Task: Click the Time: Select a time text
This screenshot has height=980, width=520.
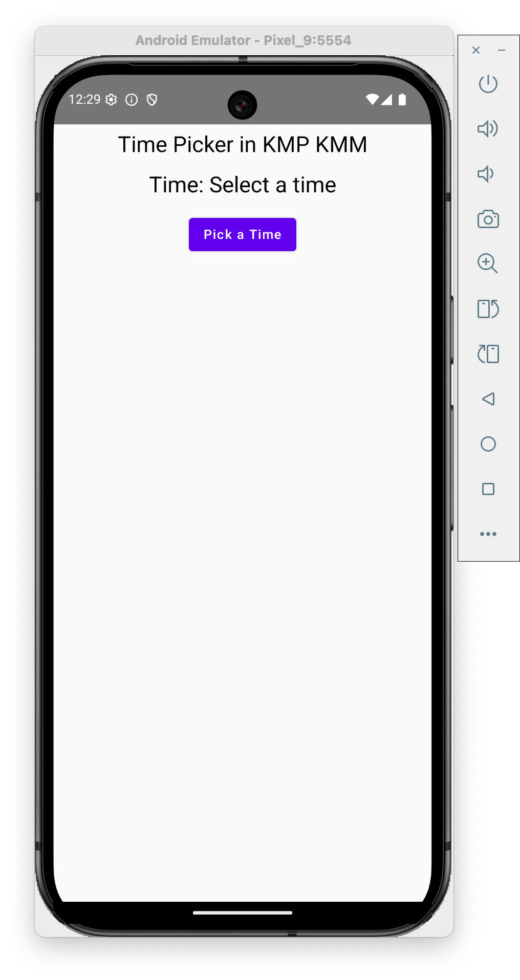Action: coord(243,185)
